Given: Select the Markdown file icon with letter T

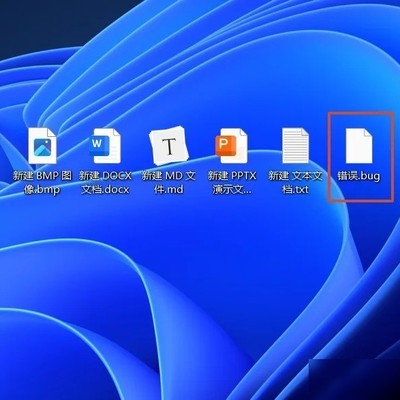Looking at the screenshot, I should (x=169, y=146).
